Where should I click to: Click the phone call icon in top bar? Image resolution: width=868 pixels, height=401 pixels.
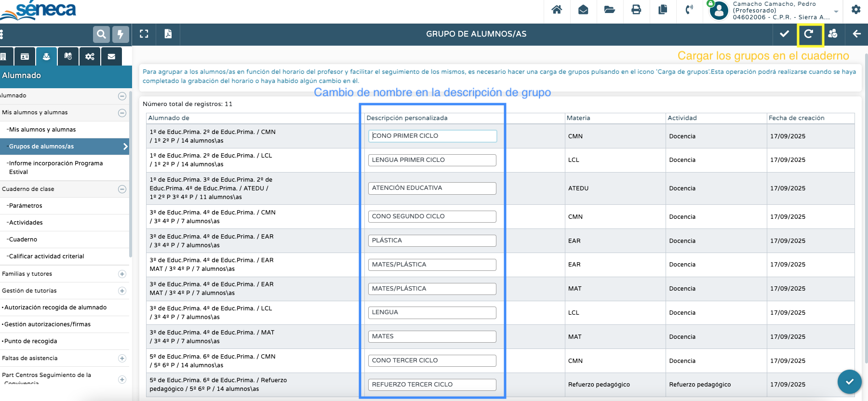(x=689, y=10)
